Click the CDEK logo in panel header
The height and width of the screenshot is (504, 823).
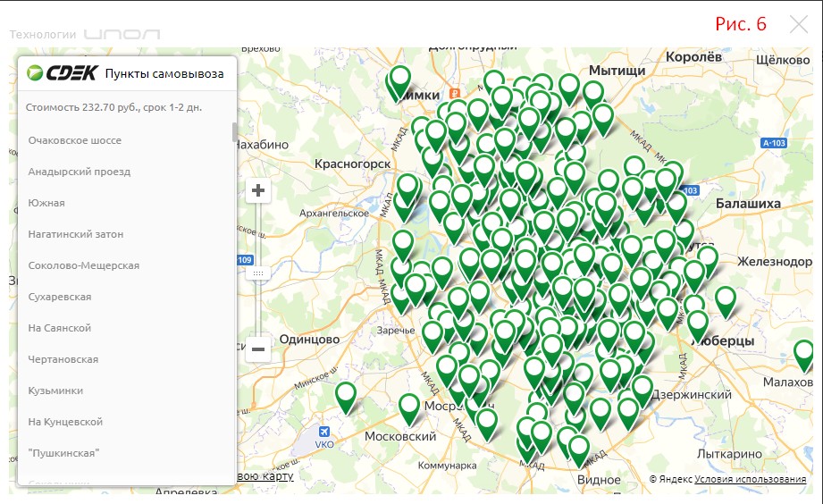pos(62,73)
